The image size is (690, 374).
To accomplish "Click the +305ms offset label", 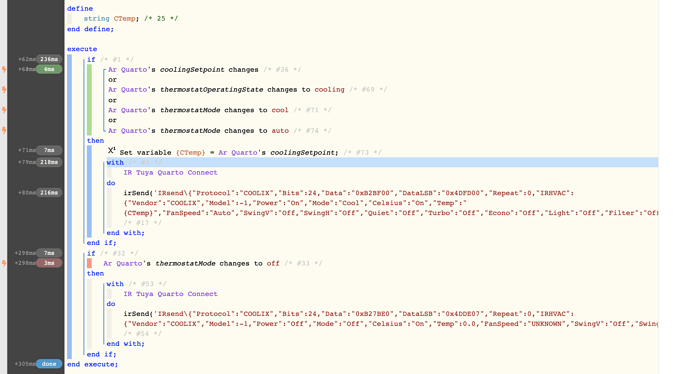I will pos(26,364).
